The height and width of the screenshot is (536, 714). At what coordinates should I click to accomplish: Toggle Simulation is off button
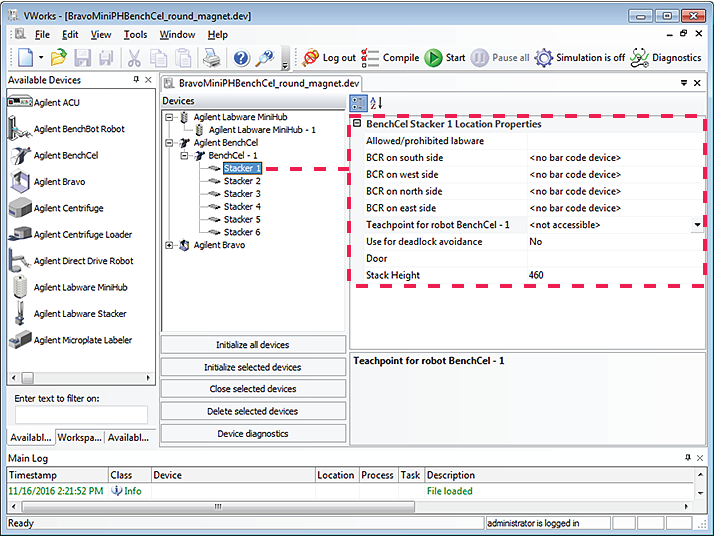tap(580, 58)
